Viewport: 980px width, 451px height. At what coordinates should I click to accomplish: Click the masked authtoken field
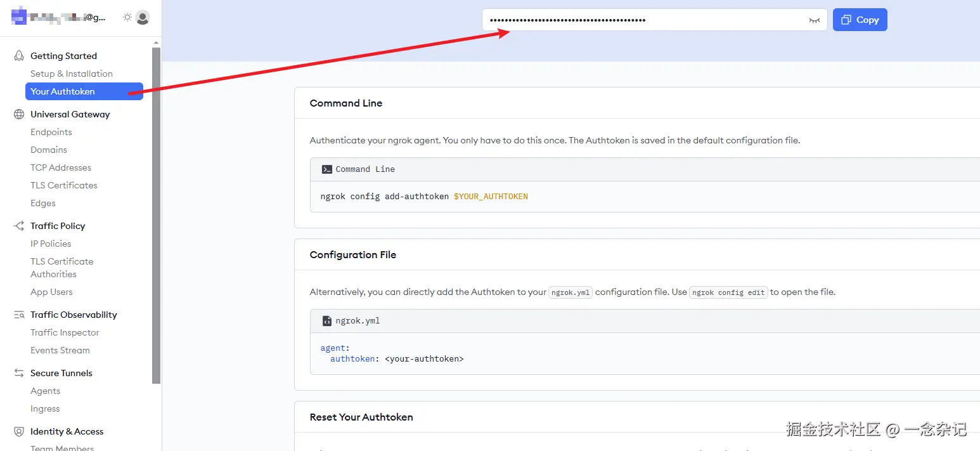pos(655,20)
